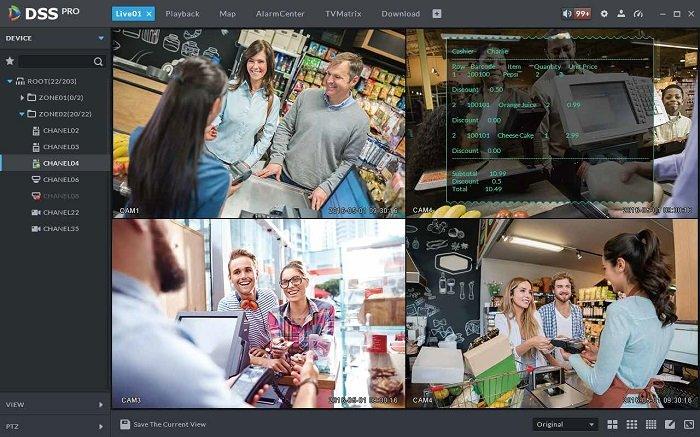Open the Original display ratio dropdown
The image size is (700, 437).
(x=565, y=425)
